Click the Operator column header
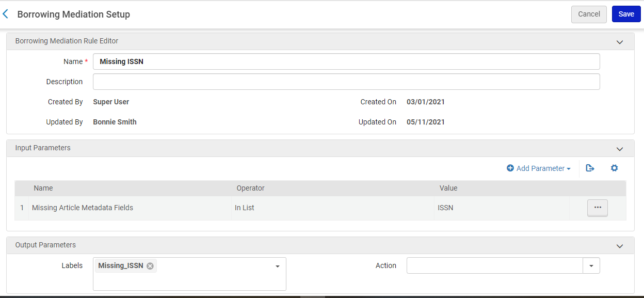Screen dimensions: 644x298 pos(251,188)
